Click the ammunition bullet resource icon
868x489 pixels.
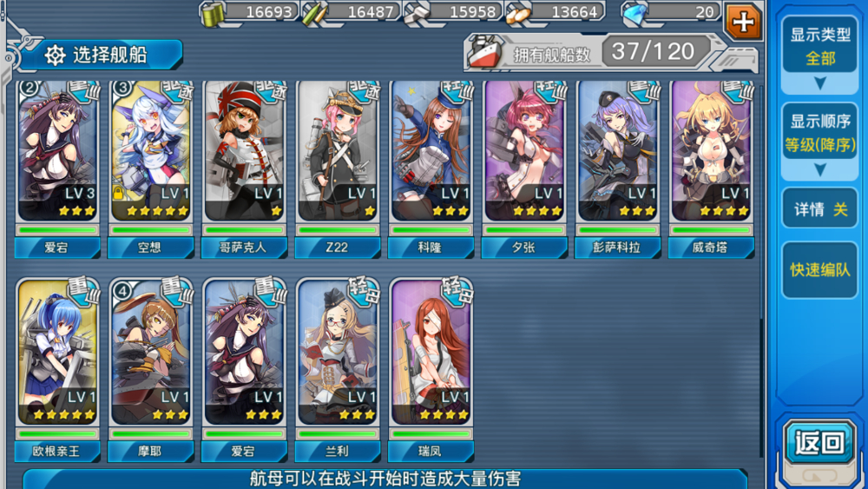pyautogui.click(x=315, y=15)
